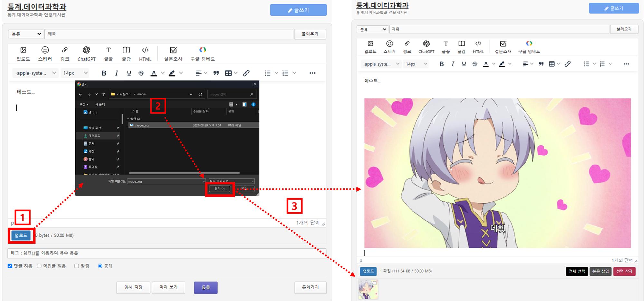The width and height of the screenshot is (644, 301).
Task: Click the insert link chain icon beside the table tool, editor behind the dialog
Action: coord(246,73)
